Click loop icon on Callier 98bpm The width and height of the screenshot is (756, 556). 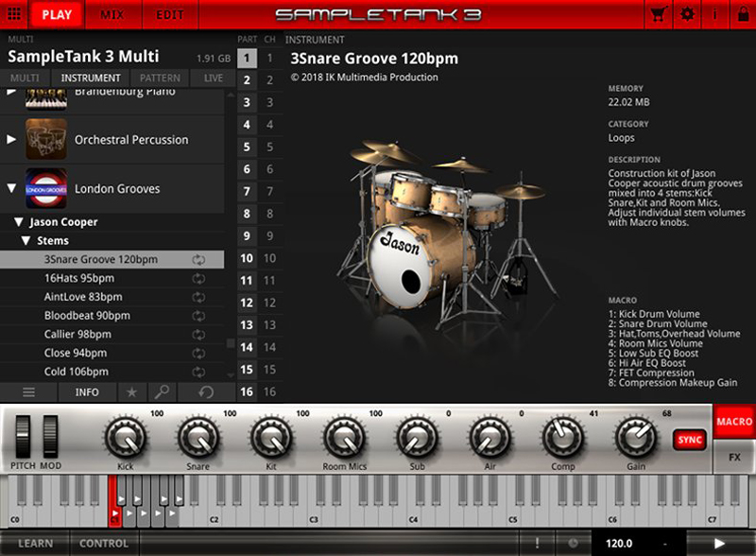click(198, 335)
